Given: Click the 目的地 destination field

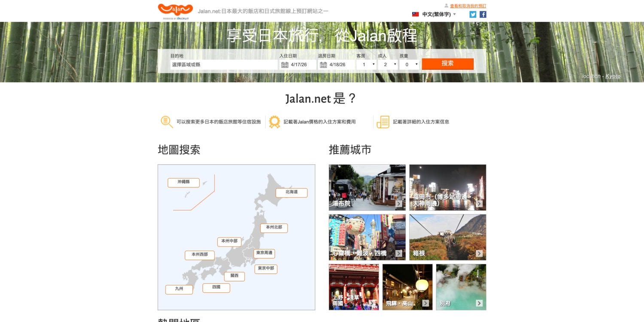Looking at the screenshot, I should 224,64.
